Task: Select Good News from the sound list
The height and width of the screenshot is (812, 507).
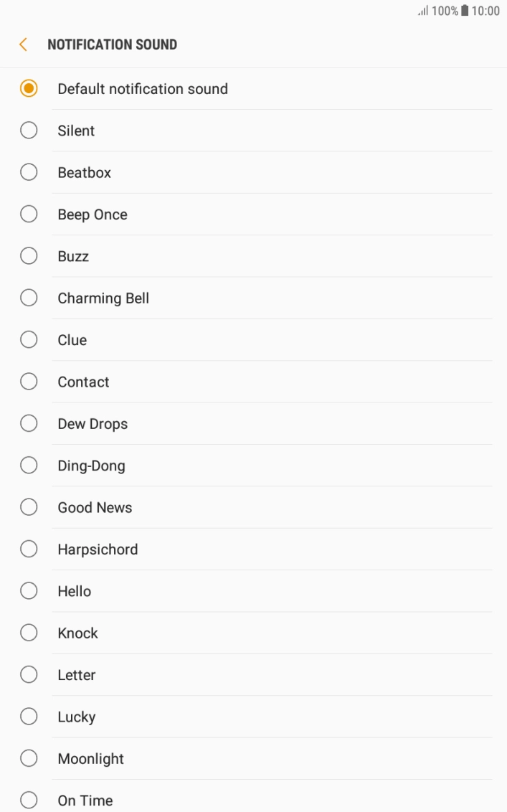Action: [95, 507]
